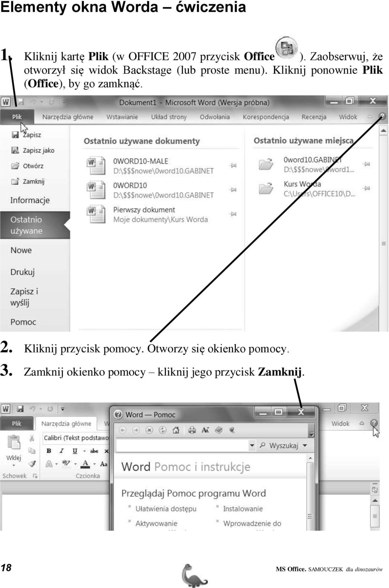Change help font size with the Ax icon
This screenshot has height=588, width=389.
205,430
